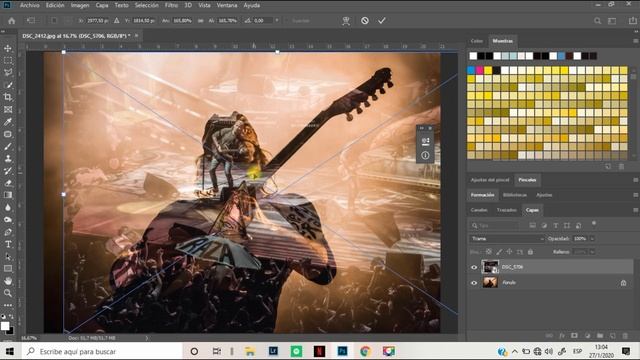Open the Windows Start menu
Image resolution: width=640 pixels, height=360 pixels.
(x=9, y=351)
